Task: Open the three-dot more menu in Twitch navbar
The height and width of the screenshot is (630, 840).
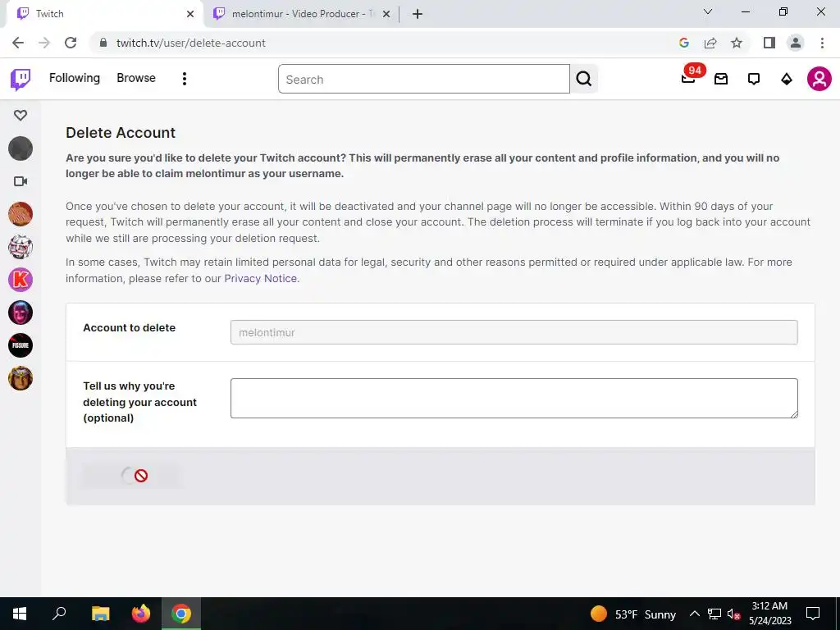Action: [185, 79]
